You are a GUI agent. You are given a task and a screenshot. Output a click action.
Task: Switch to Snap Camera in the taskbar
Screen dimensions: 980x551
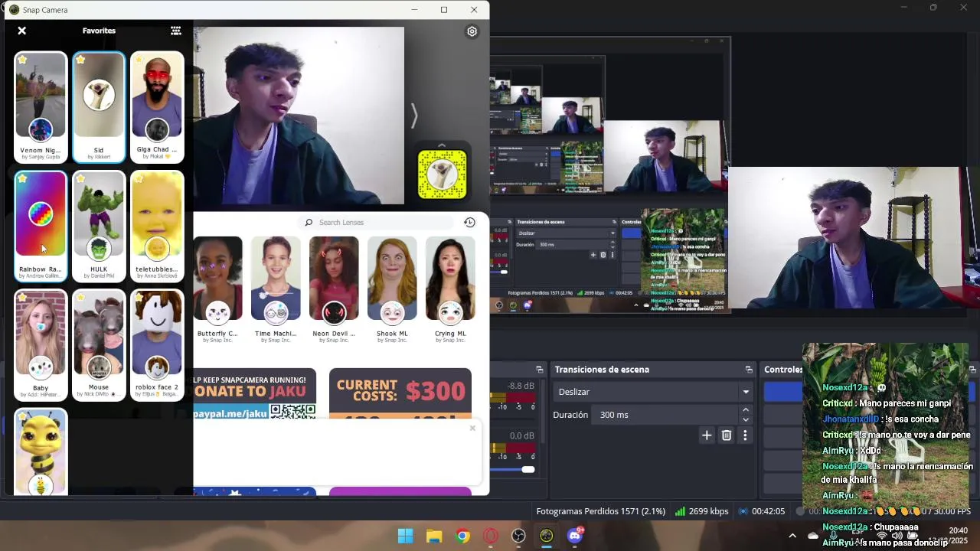pyautogui.click(x=547, y=536)
